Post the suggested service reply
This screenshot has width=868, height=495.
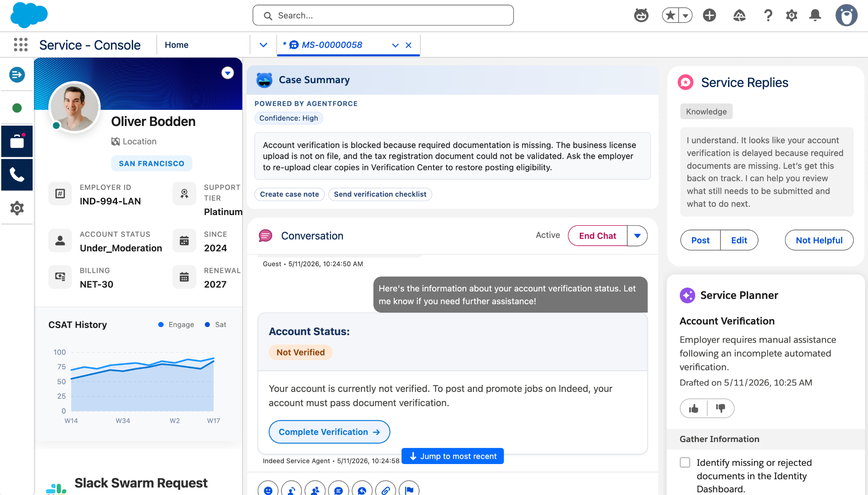click(x=700, y=241)
